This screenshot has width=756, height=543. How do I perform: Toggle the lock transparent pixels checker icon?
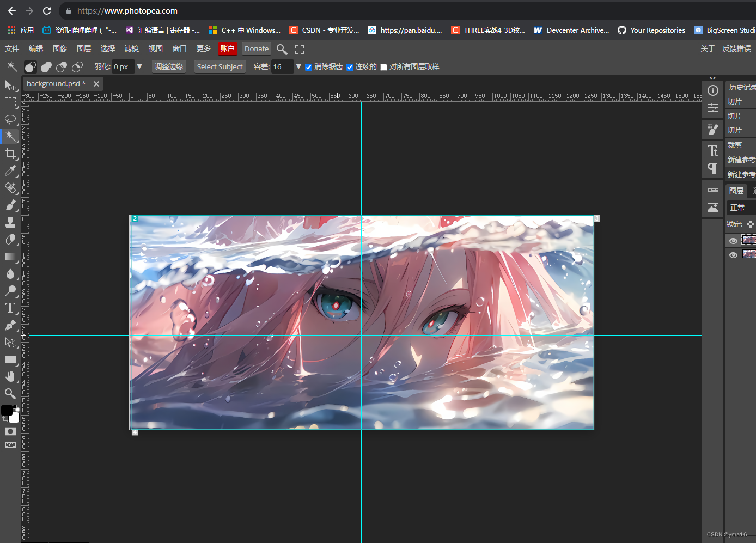point(751,224)
